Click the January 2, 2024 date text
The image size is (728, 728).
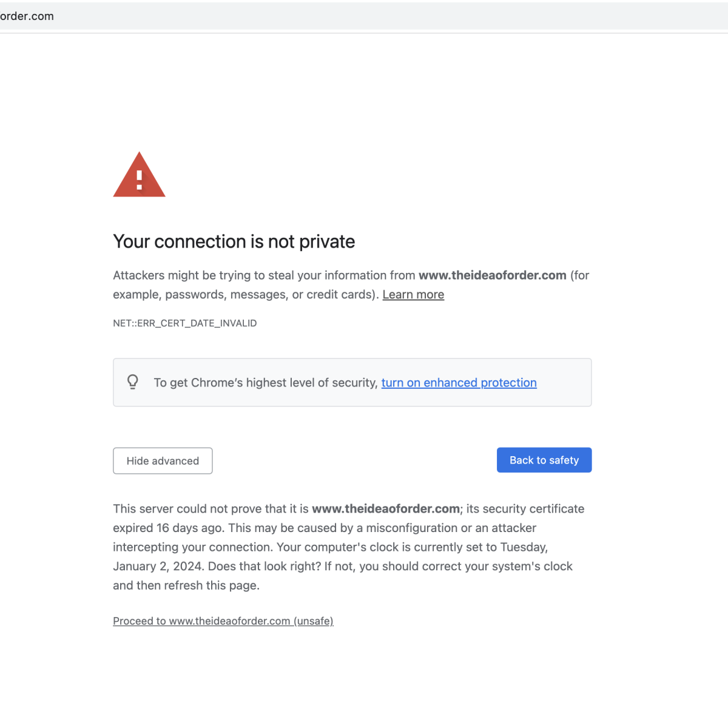pyautogui.click(x=158, y=566)
